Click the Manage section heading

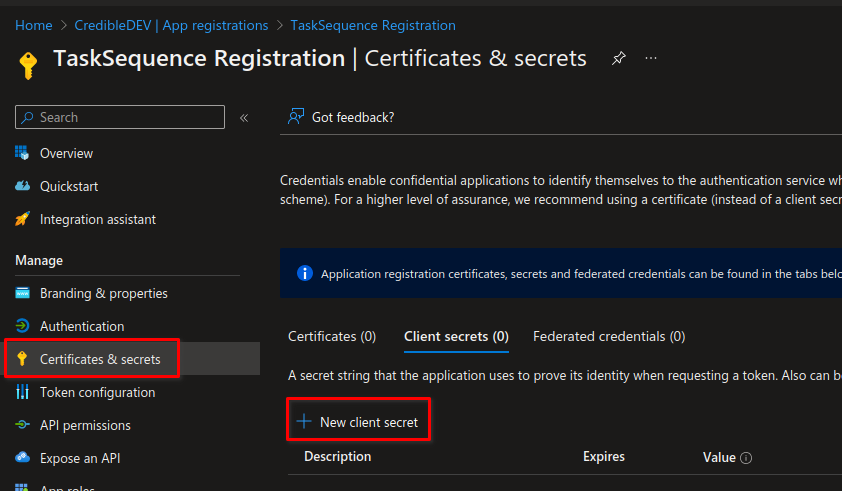tap(39, 261)
